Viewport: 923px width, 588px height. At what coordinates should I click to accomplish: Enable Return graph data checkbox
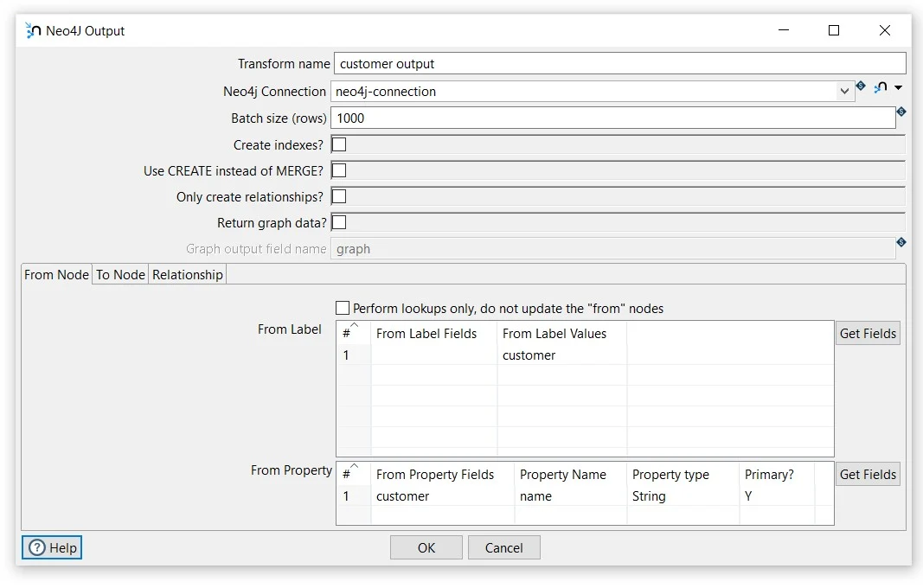(x=339, y=222)
